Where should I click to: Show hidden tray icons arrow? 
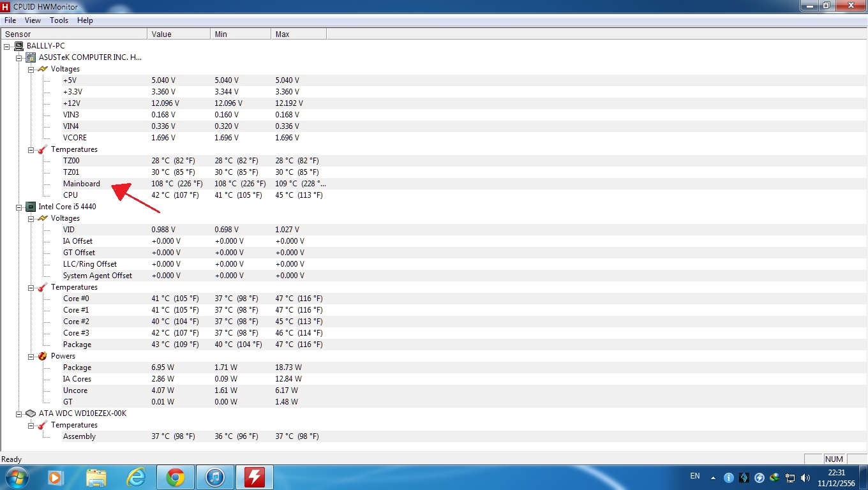(714, 477)
